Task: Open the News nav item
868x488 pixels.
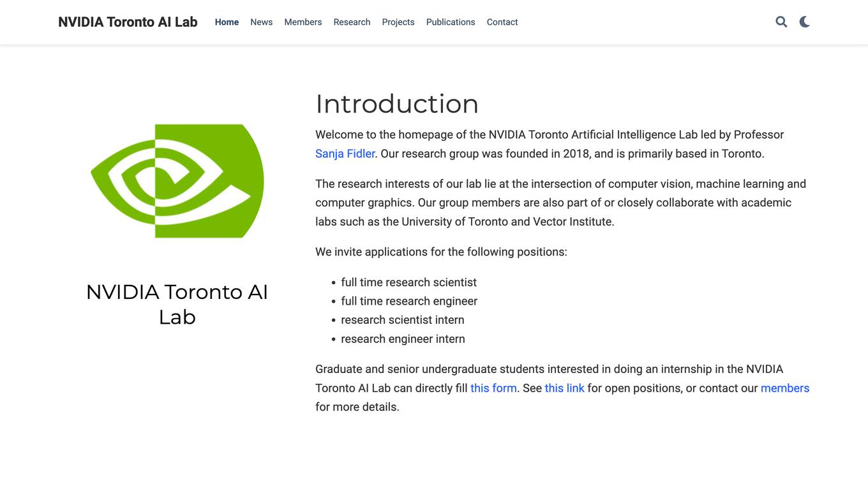Action: tap(262, 22)
